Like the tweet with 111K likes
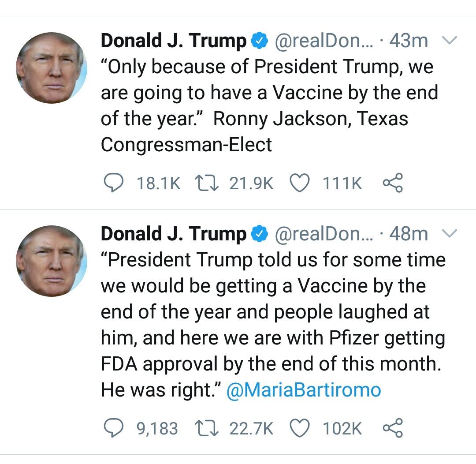 [x=300, y=183]
